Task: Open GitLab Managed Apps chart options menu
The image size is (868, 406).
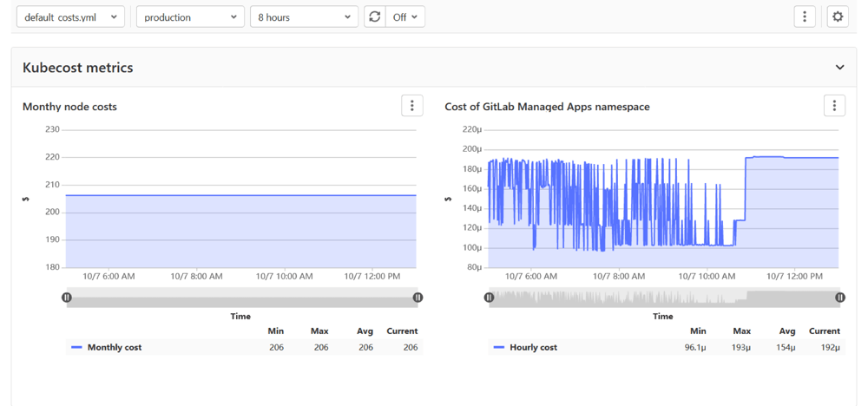Action: coord(833,106)
